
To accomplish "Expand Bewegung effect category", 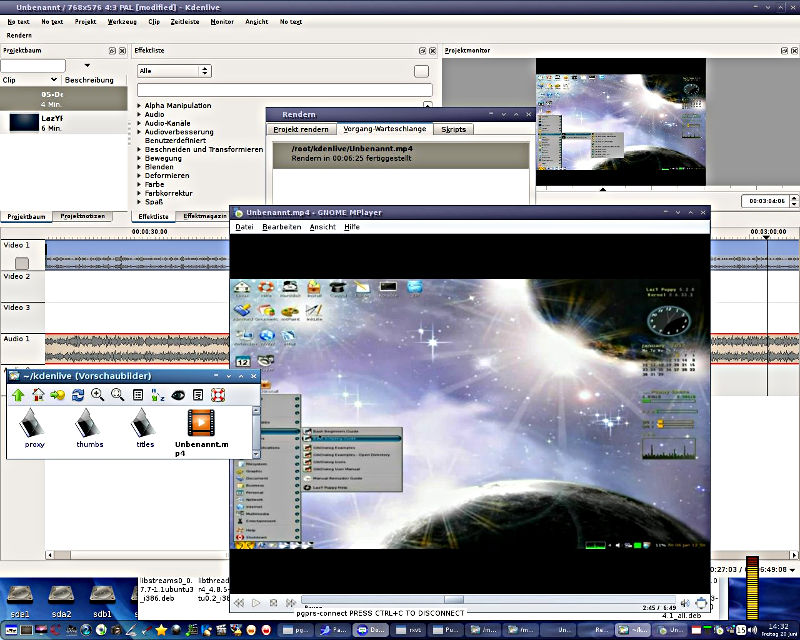I will (139, 158).
